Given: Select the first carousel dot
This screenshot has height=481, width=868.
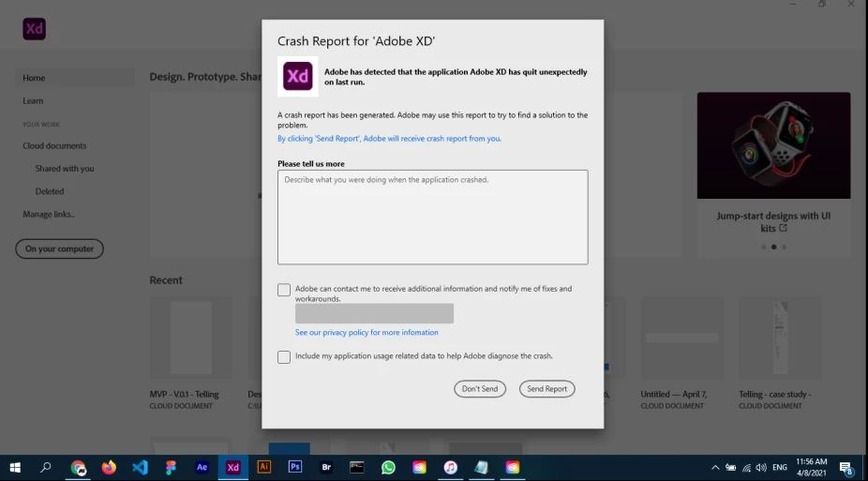Looking at the screenshot, I should [763, 247].
